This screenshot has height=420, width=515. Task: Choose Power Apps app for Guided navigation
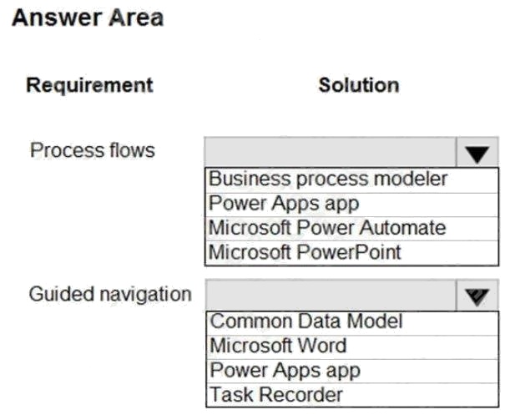click(352, 372)
